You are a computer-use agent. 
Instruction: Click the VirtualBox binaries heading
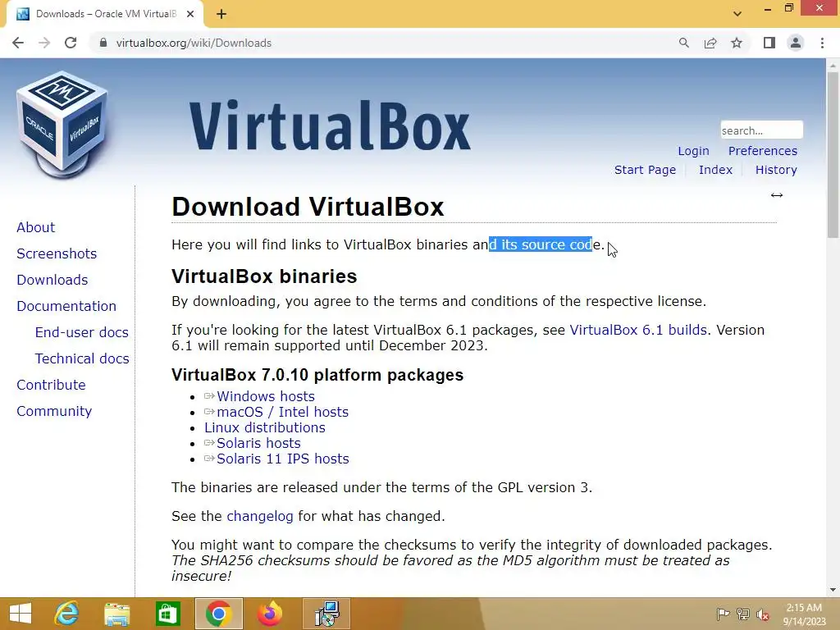264,276
